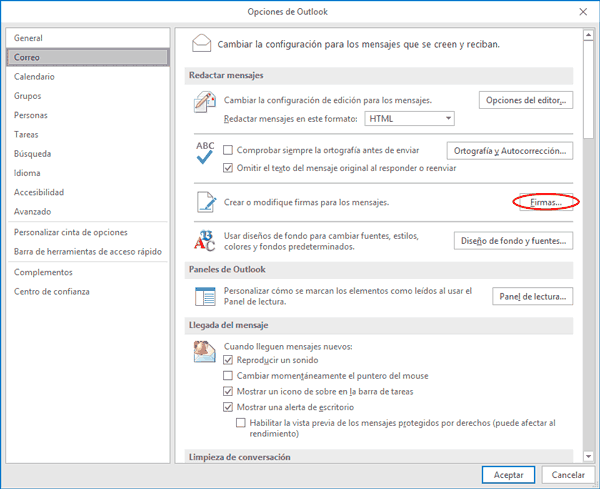Image resolution: width=600 pixels, height=489 pixels.
Task: Open Calendario options
Action: click(88, 77)
